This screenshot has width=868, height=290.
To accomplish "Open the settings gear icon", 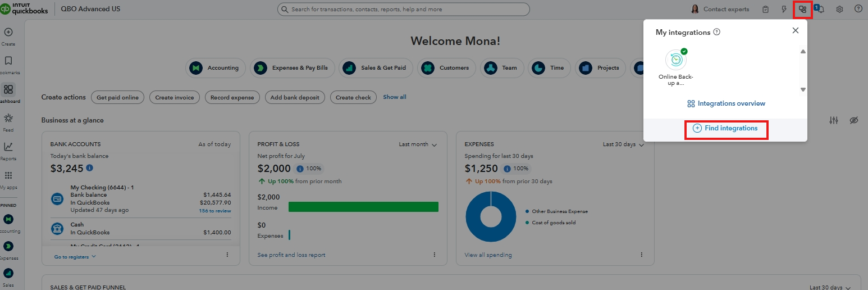I will tap(839, 10).
